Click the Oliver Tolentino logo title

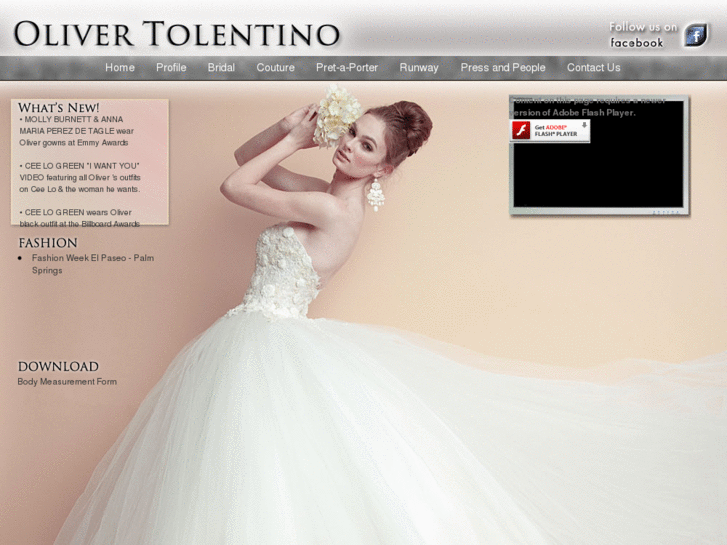[x=177, y=34]
